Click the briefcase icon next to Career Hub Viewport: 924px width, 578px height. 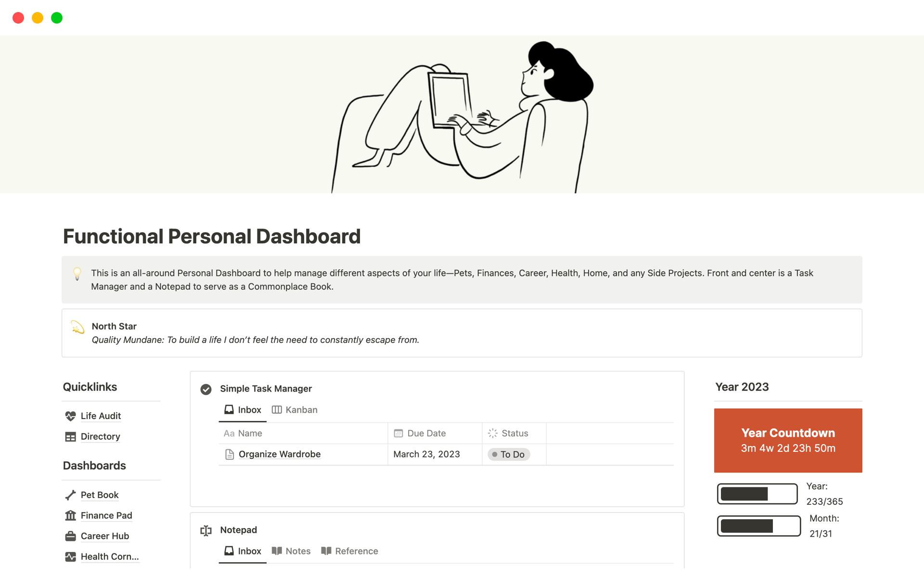coord(70,536)
